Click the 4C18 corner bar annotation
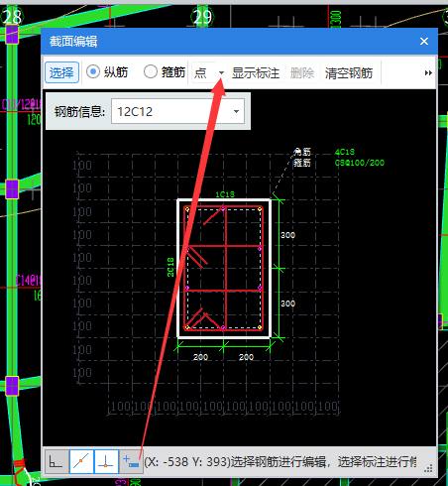The height and width of the screenshot is (486, 448). point(344,152)
